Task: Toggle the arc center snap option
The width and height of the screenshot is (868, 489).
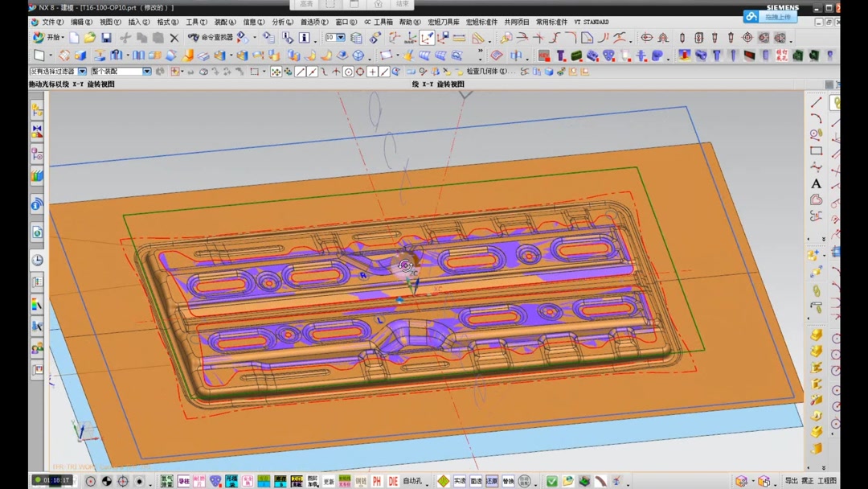Action: [x=348, y=72]
